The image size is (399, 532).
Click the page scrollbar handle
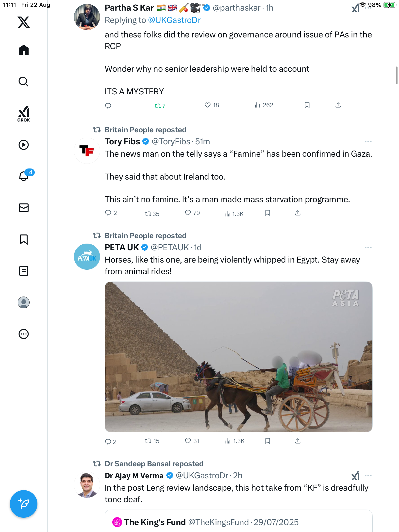point(396,75)
